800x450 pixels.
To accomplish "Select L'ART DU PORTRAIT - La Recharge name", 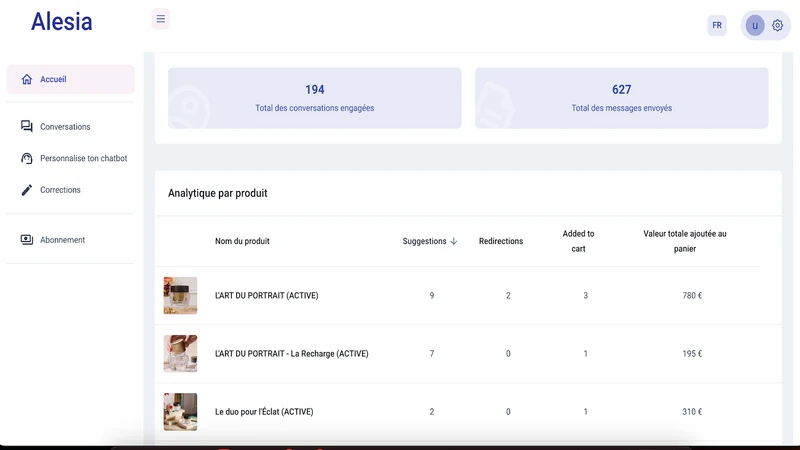I will [x=291, y=354].
